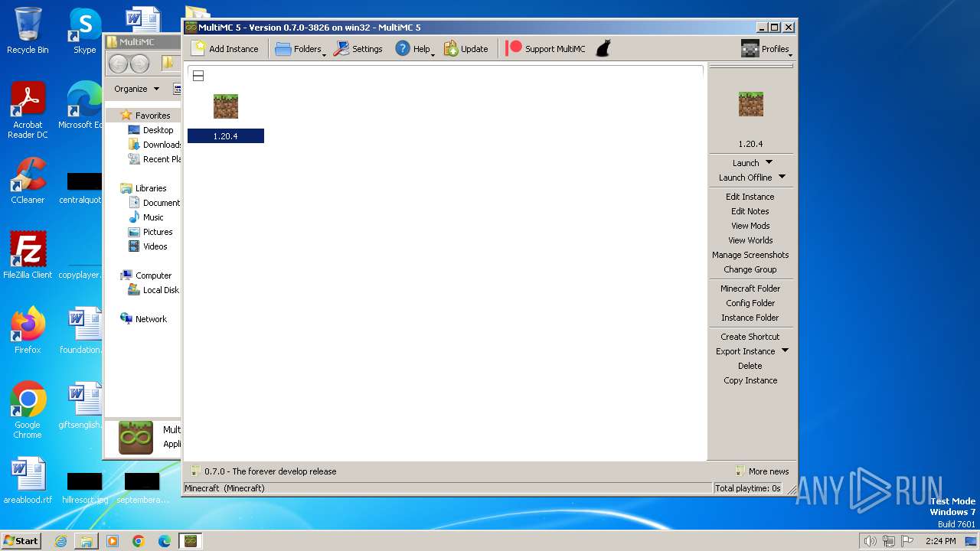Click Change Group

pyautogui.click(x=750, y=269)
